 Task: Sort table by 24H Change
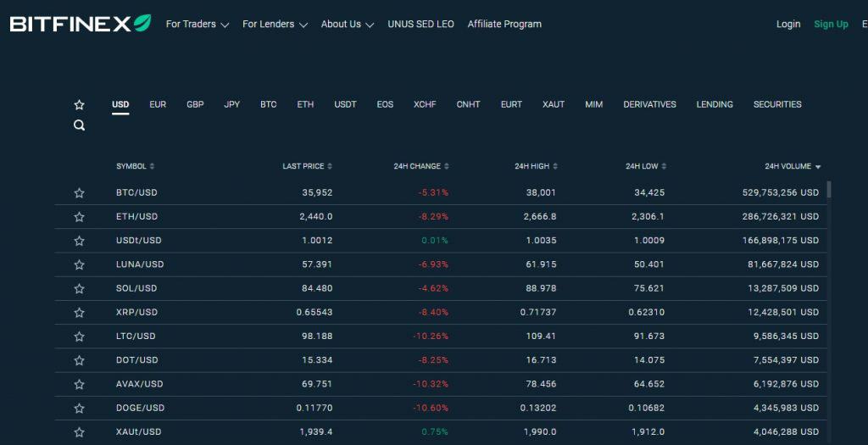pos(421,166)
